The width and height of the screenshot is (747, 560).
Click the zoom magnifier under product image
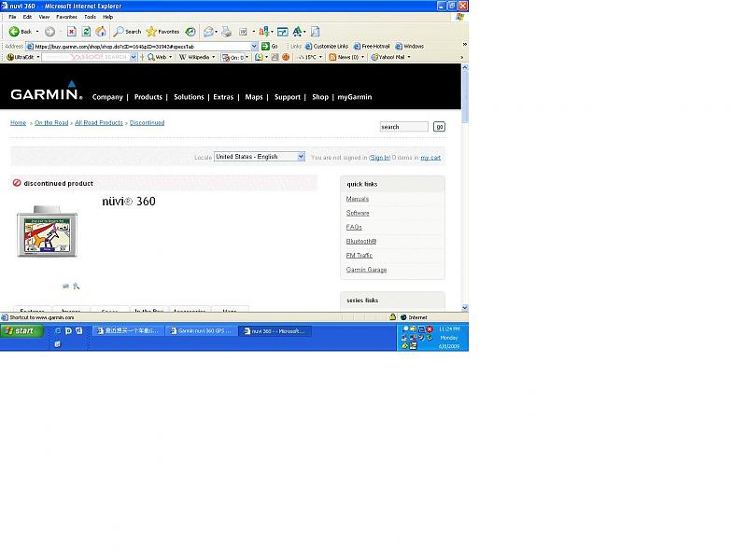coord(77,287)
